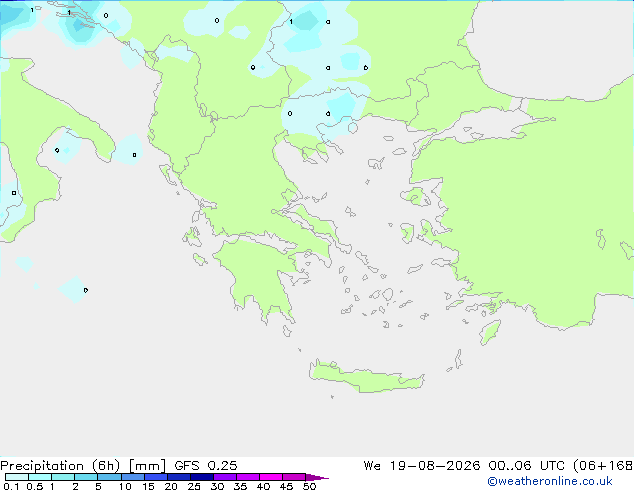This screenshot has height=490, width=634.
Task: Pick the 5–10 mm legend swatch
Action: pos(109,477)
